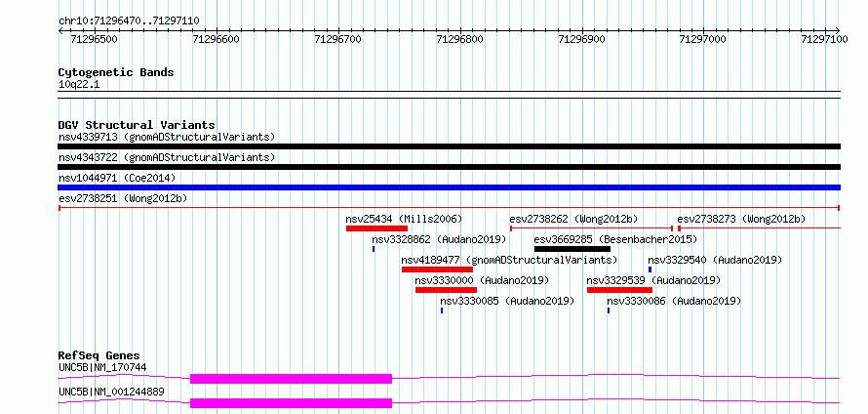Click the small blue nsv3328862 marker
The width and height of the screenshot is (868, 414).
coord(374,249)
